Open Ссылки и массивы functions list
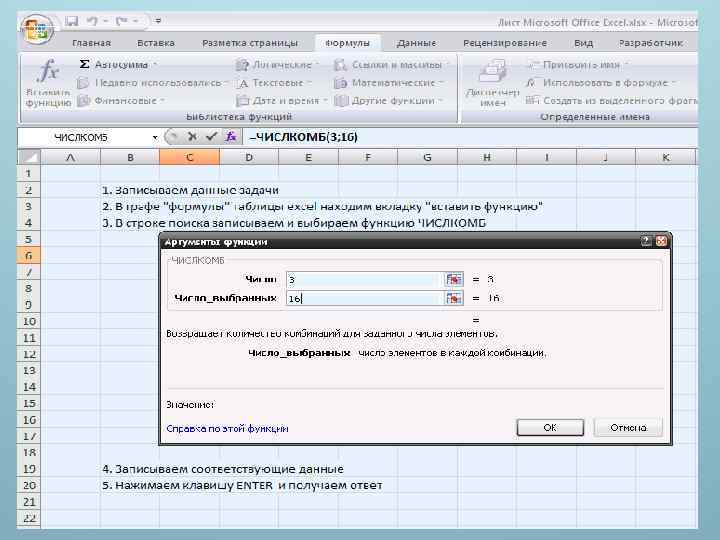The height and width of the screenshot is (540, 720). point(391,65)
